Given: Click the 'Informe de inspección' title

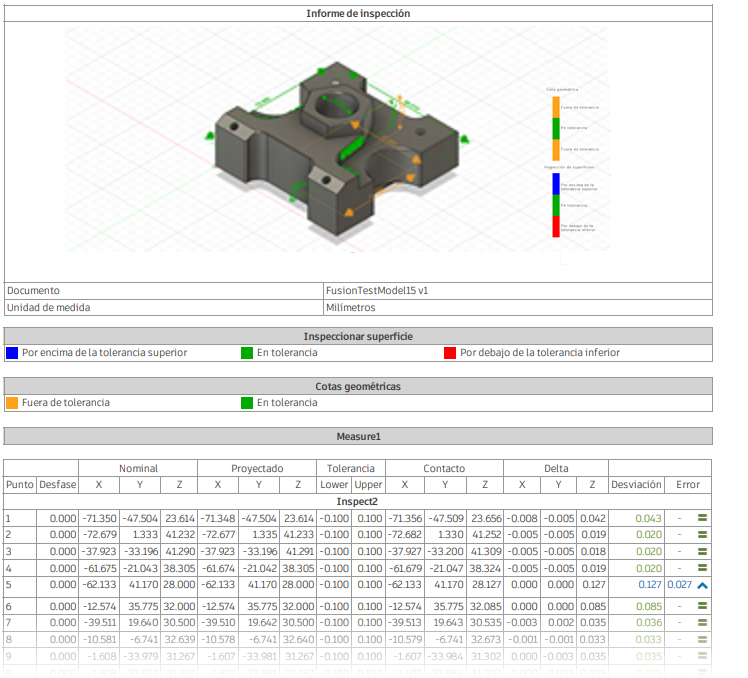Looking at the screenshot, I should [358, 13].
